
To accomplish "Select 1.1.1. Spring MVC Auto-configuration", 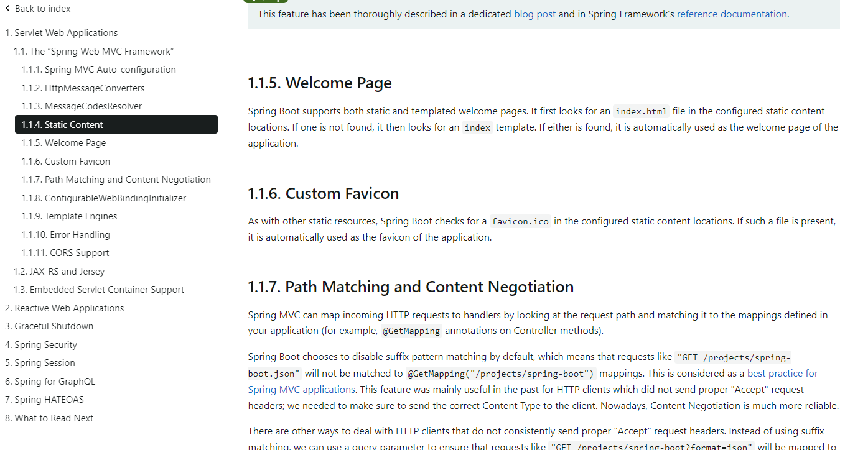I will [99, 70].
